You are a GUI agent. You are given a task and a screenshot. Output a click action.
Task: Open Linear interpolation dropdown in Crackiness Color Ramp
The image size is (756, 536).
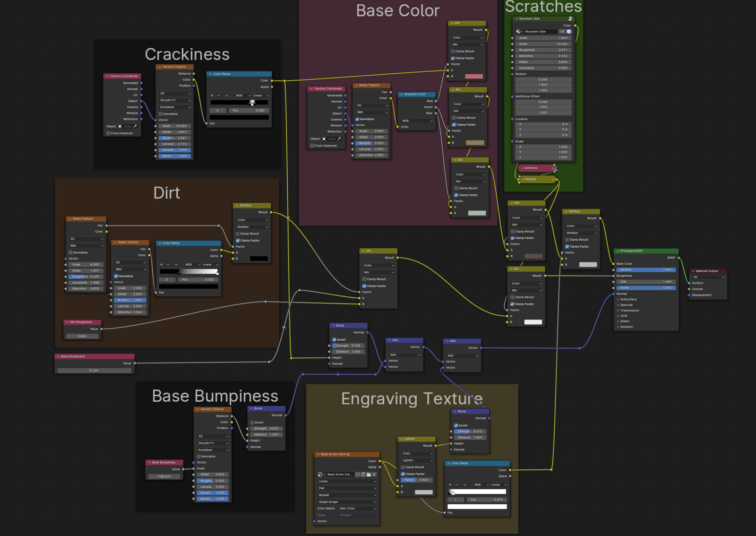[260, 95]
